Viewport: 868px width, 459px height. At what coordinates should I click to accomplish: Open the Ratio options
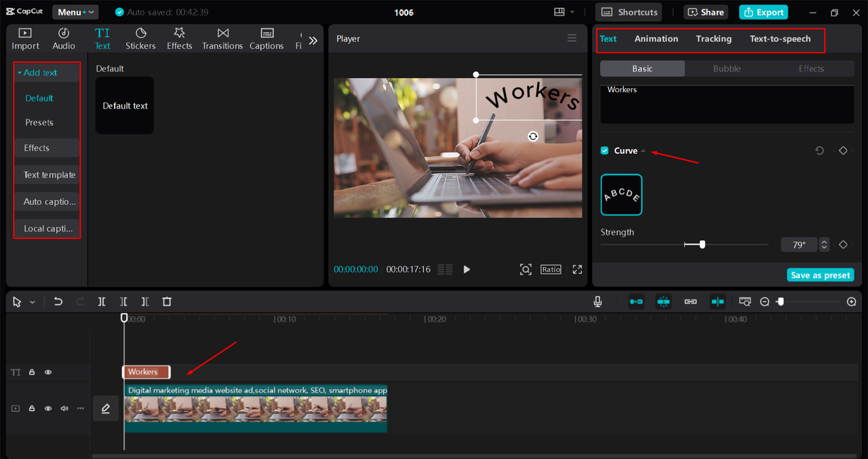pyautogui.click(x=551, y=269)
